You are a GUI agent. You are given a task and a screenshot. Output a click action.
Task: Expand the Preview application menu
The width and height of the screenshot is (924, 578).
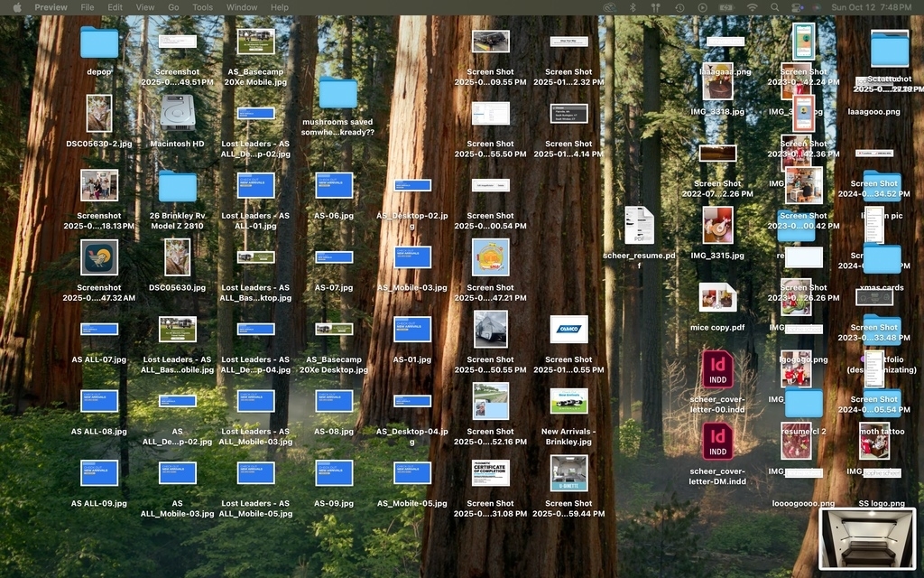point(51,7)
